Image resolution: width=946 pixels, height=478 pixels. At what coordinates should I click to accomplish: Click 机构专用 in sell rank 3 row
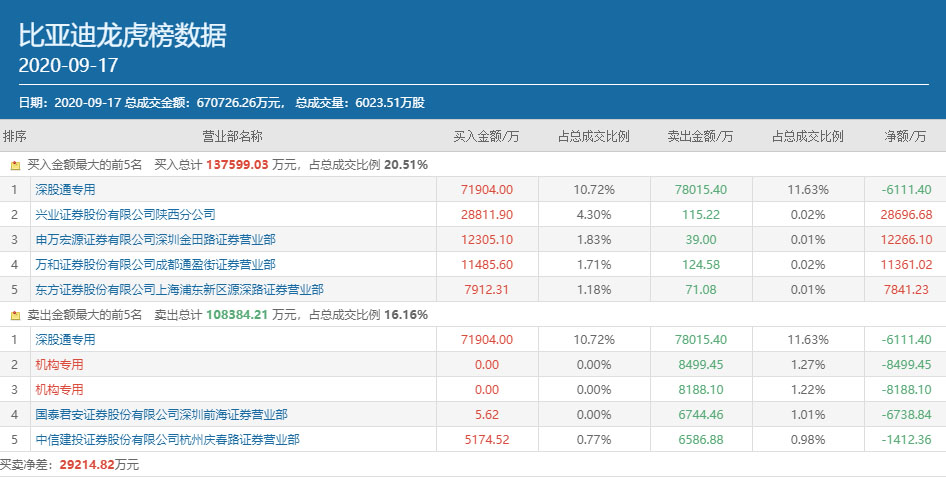click(x=59, y=389)
